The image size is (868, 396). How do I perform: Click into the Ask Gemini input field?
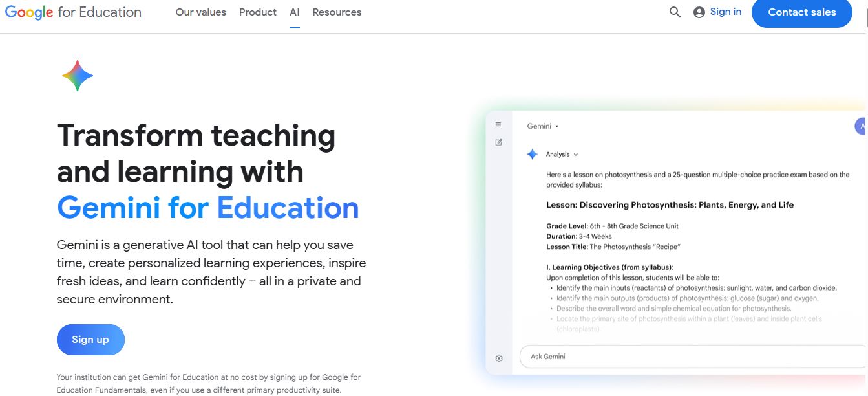(x=693, y=357)
